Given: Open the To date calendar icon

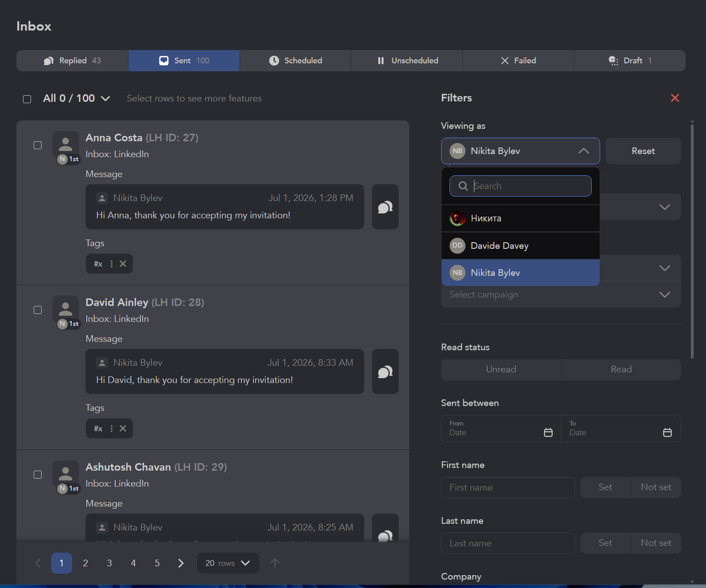Looking at the screenshot, I should point(667,433).
